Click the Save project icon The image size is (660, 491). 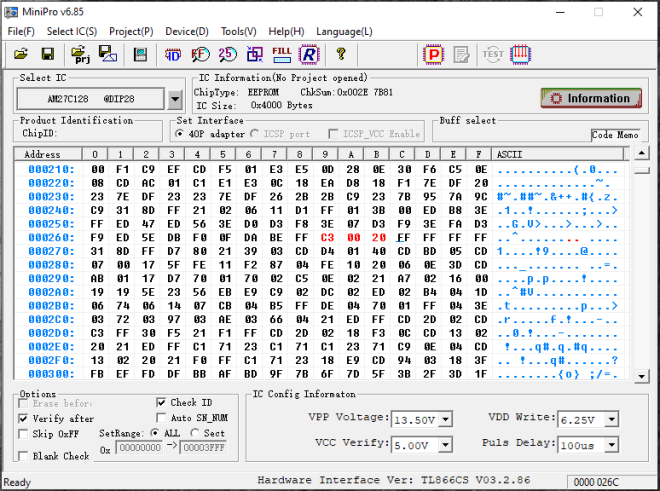108,54
